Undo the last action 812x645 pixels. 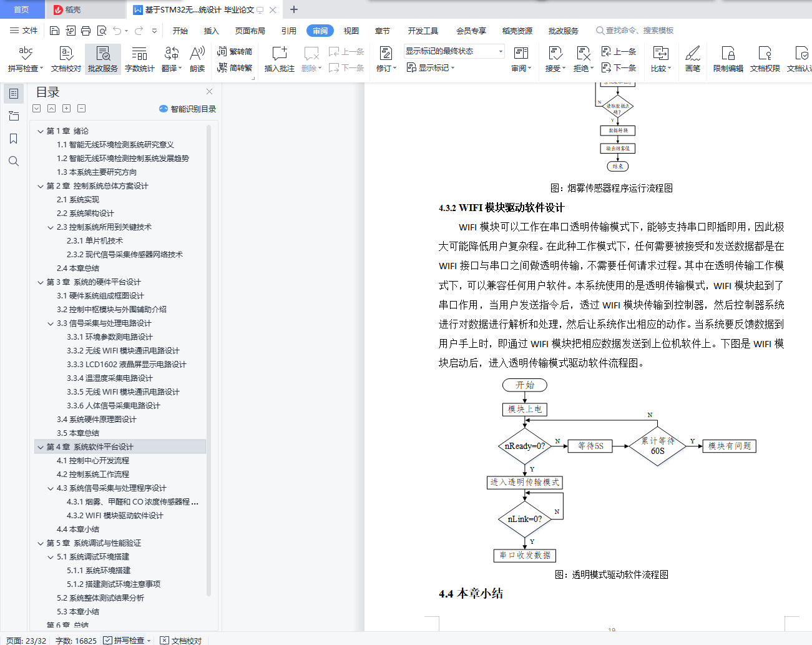point(117,31)
